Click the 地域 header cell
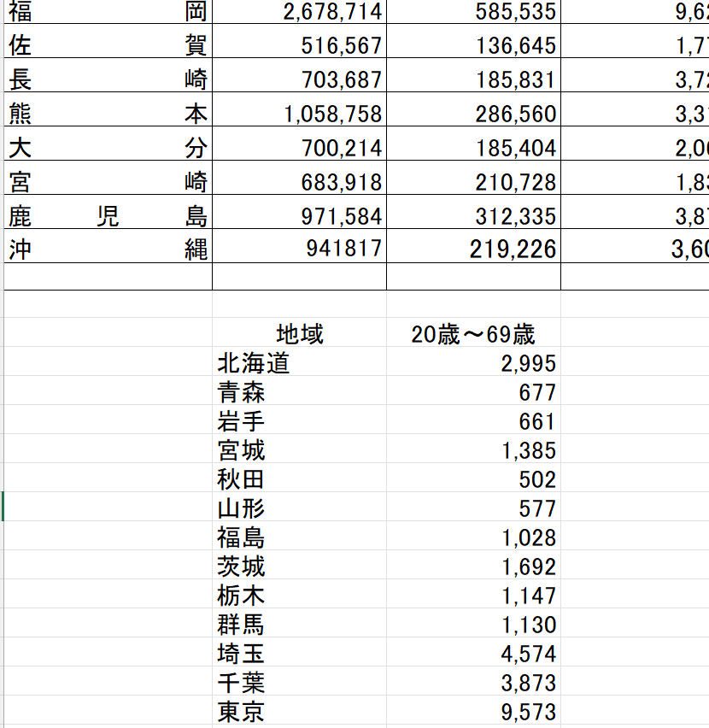Viewport: 709px width, 728px height. (x=300, y=334)
